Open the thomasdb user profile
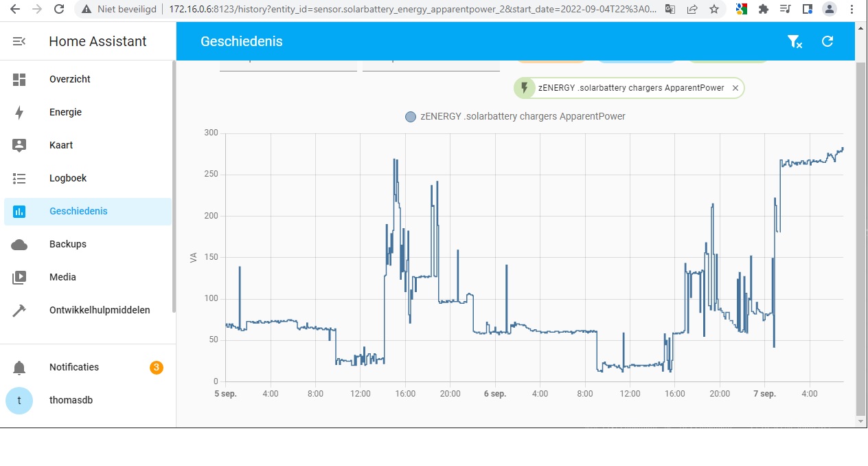Image resolution: width=868 pixels, height=466 pixels. point(71,400)
